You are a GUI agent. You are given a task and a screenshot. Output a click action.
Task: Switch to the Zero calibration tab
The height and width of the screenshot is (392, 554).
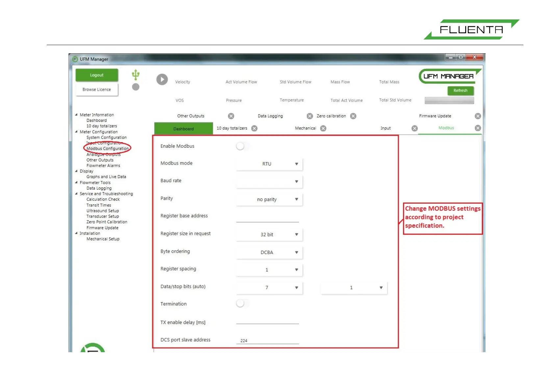click(331, 116)
